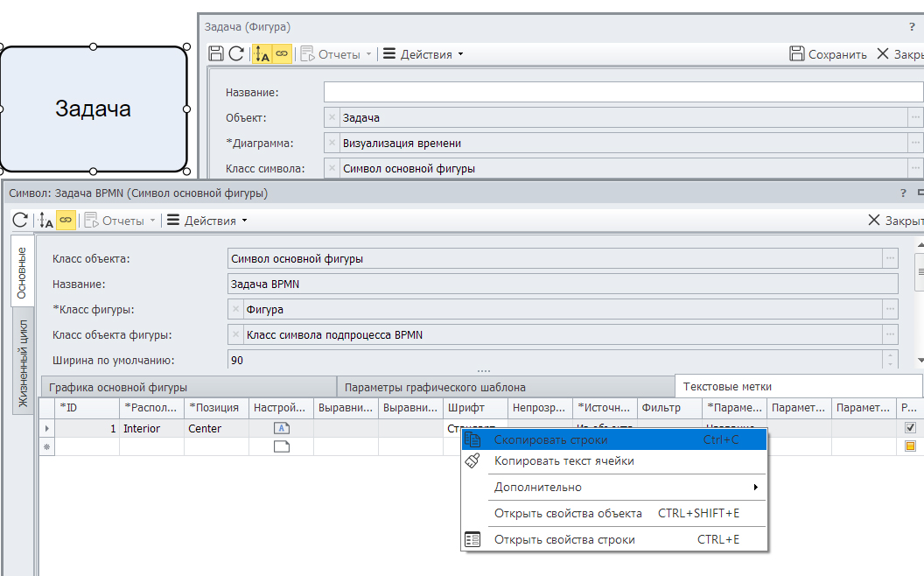Expand the Действия menu in the symbol window
Viewport: 924px width, 576px height.
206,221
